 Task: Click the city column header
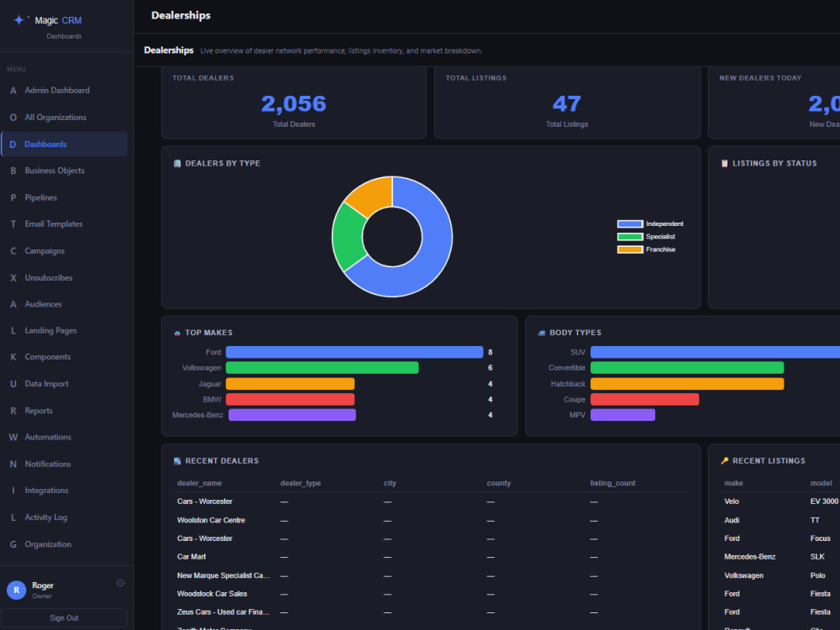click(390, 483)
